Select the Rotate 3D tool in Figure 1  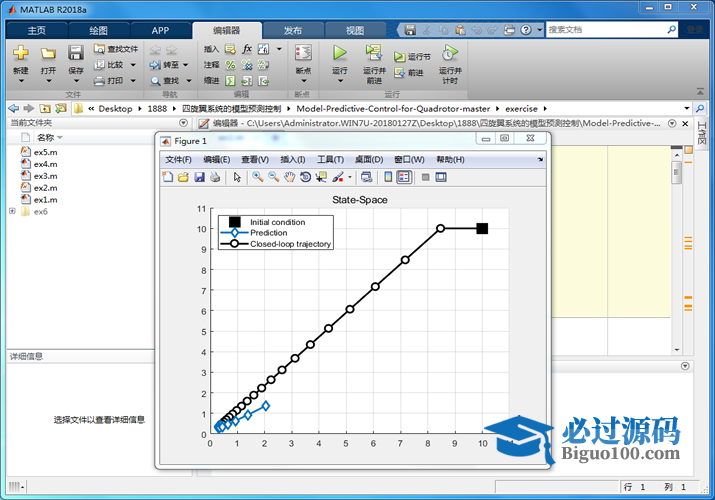click(306, 177)
